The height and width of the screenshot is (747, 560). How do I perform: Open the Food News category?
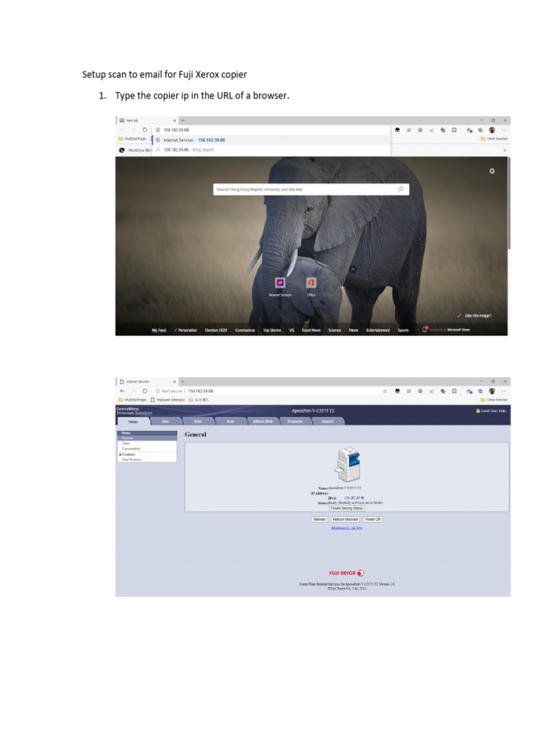click(x=311, y=330)
